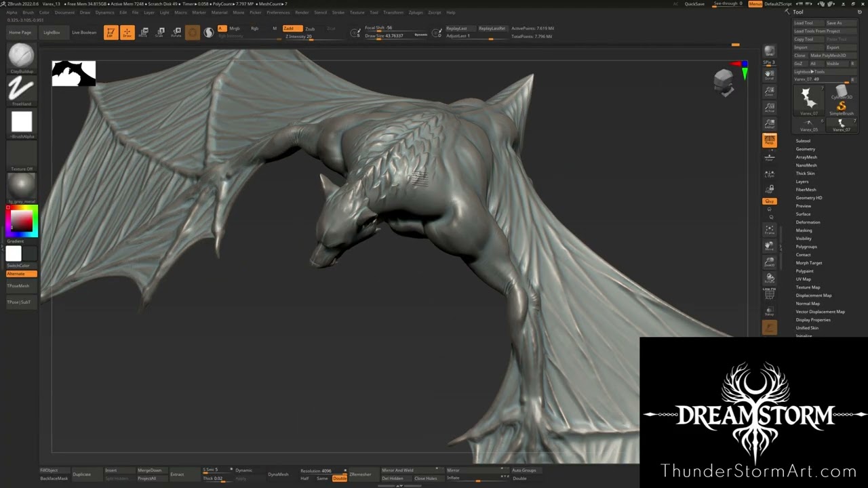The height and width of the screenshot is (488, 868).
Task: Expand the Polygroups section
Action: tap(806, 247)
